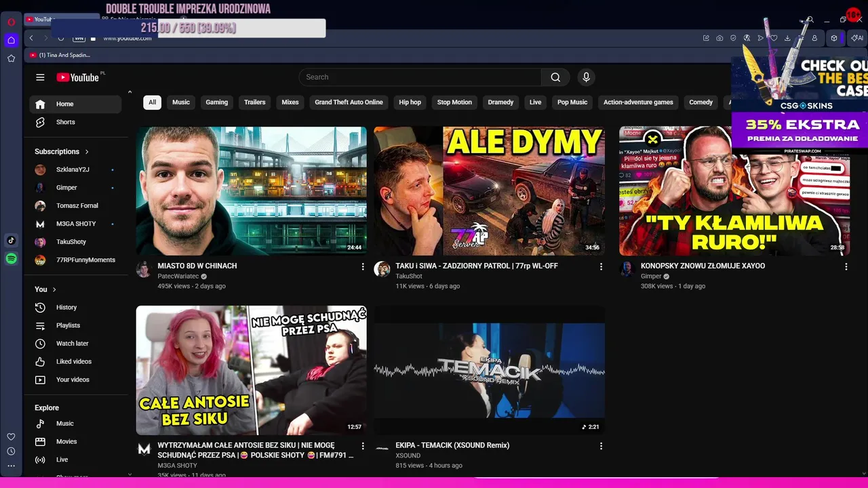Open options for EKIPA - TEMACIK video
The width and height of the screenshot is (868, 488).
601,446
